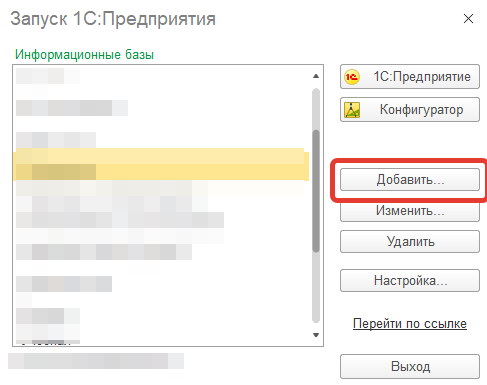The width and height of the screenshot is (487, 385).
Task: Click Удалить to remove the infobase
Action: 410,241
